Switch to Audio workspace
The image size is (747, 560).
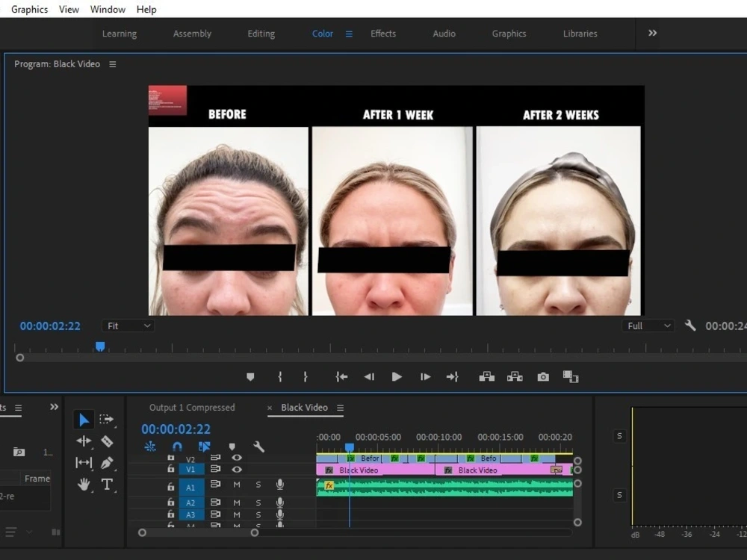(444, 34)
